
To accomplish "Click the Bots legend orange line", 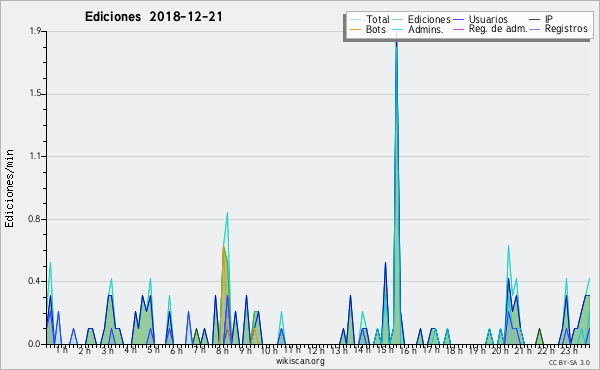I will 355,29.
